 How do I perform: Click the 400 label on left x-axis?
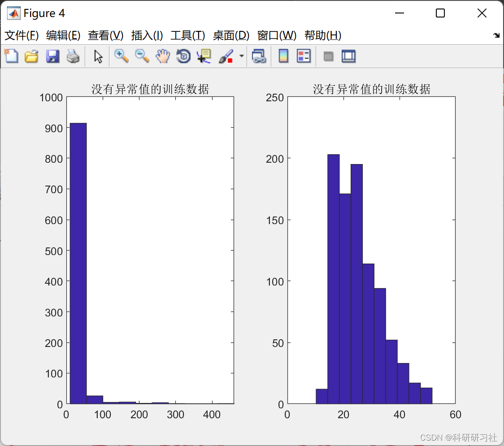(212, 415)
